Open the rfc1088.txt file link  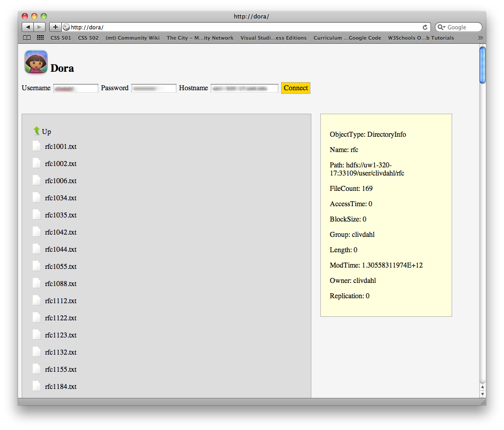click(x=61, y=284)
